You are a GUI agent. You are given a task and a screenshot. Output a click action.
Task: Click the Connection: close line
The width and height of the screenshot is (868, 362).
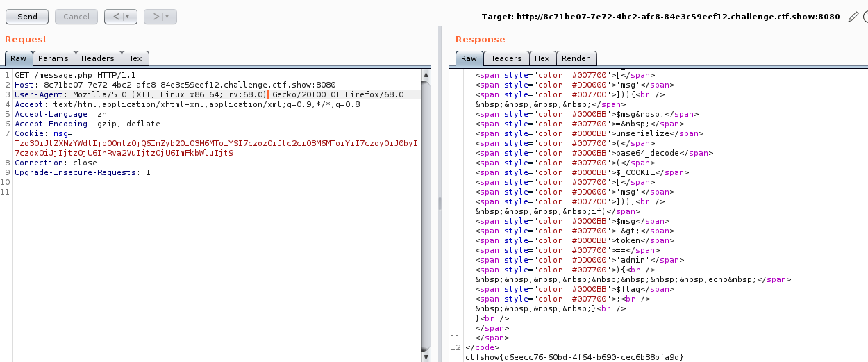[56, 163]
